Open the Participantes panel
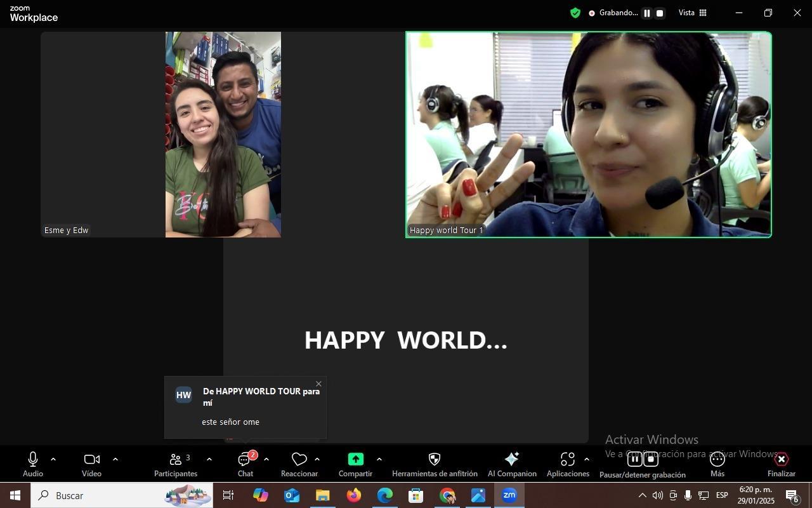Screen dimensions: 812x508 point(176,464)
